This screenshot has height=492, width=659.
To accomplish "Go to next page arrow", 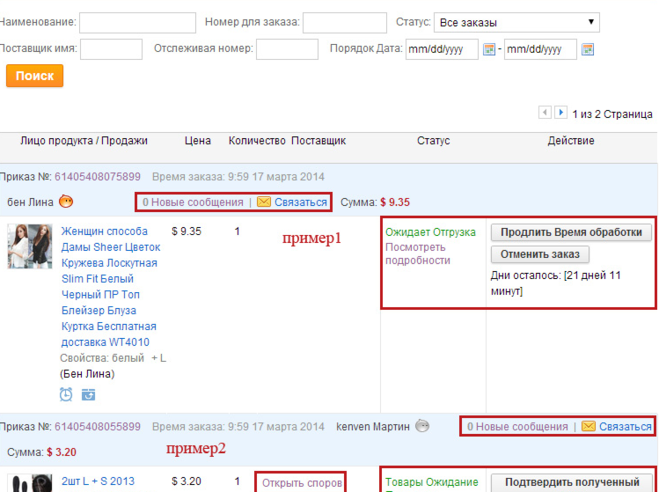I will pos(561,113).
